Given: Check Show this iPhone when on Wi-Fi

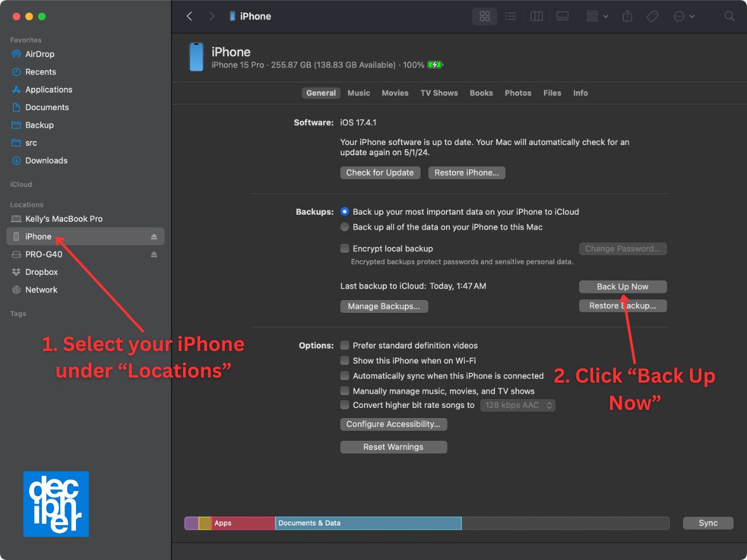Looking at the screenshot, I should click(345, 360).
